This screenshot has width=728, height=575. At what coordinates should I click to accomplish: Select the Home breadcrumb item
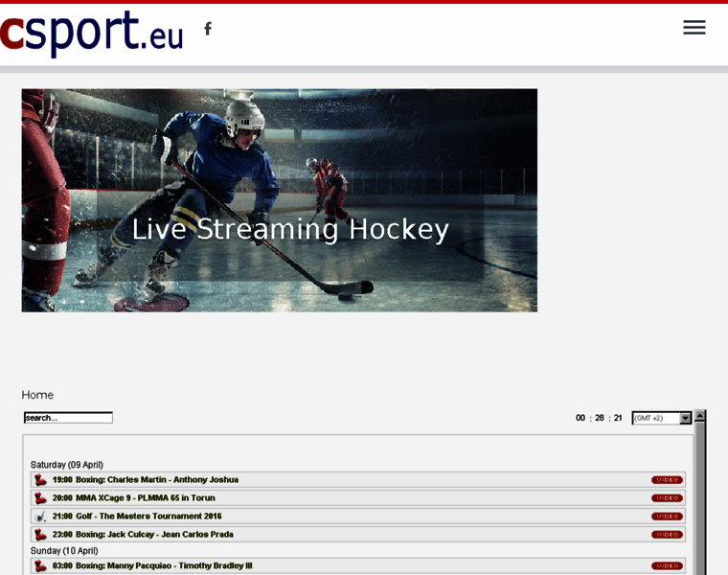point(37,395)
